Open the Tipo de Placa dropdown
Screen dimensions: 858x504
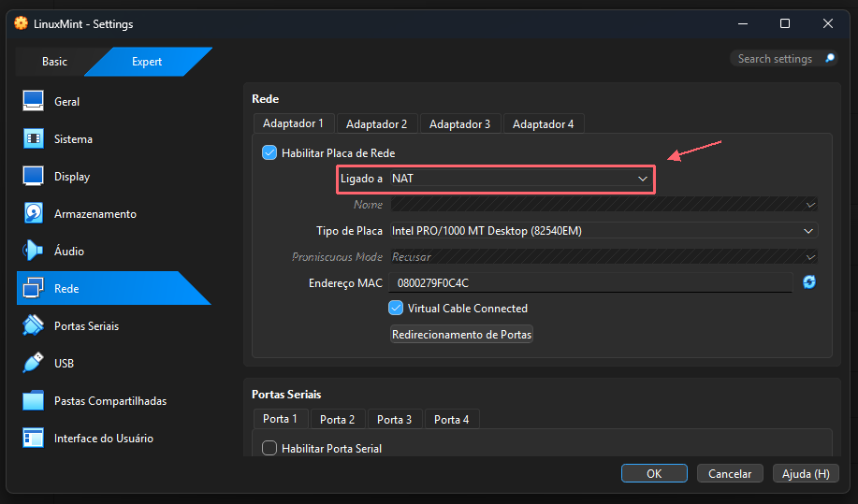[604, 231]
